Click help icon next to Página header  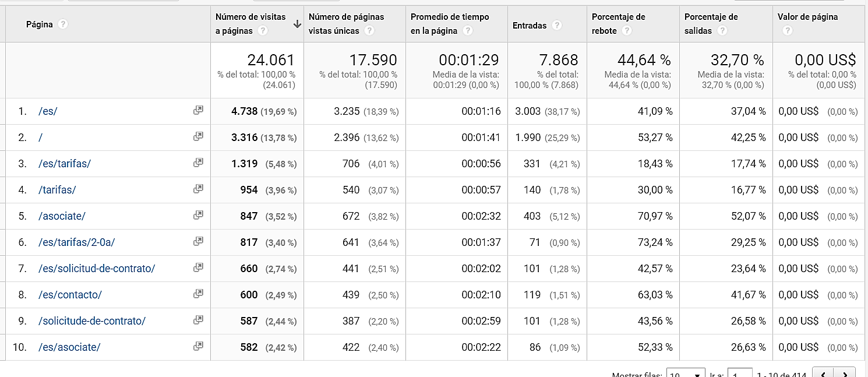tap(63, 24)
